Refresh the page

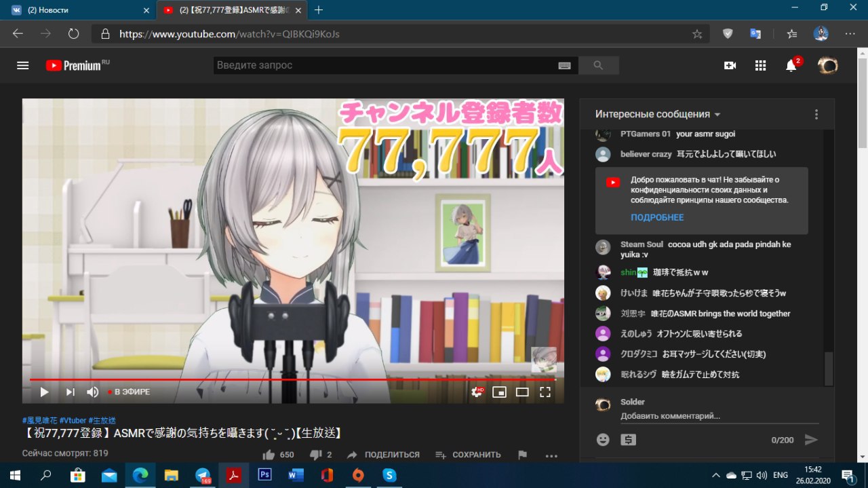pos(73,33)
